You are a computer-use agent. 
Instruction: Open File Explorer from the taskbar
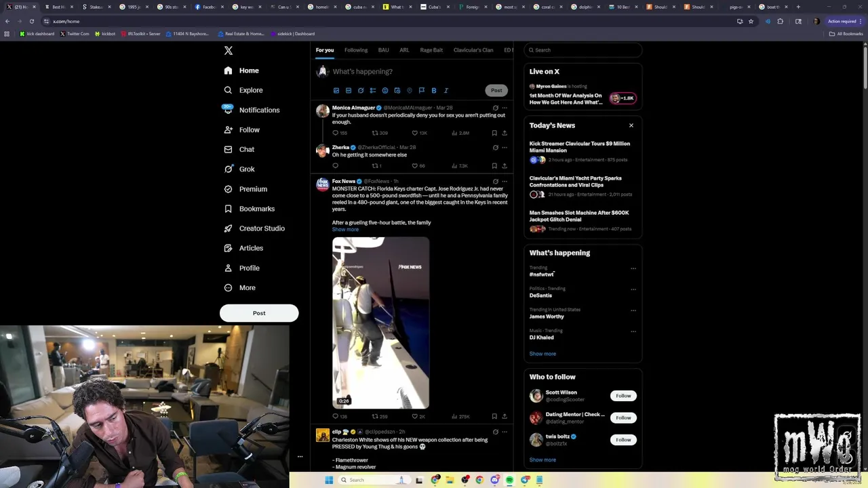450,480
